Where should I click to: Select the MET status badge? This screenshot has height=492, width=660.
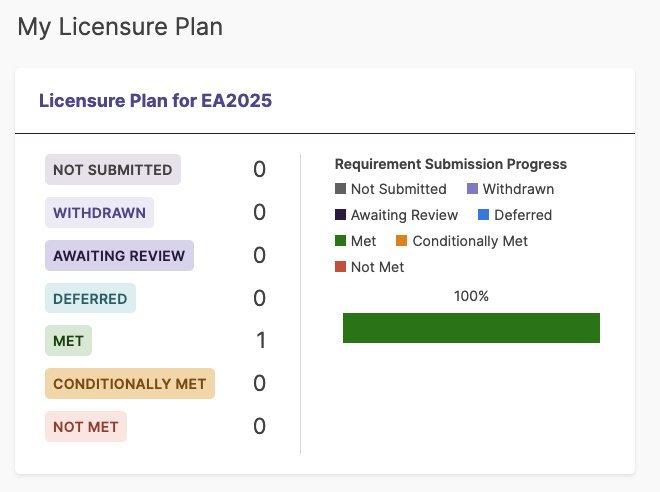pyautogui.click(x=68, y=341)
